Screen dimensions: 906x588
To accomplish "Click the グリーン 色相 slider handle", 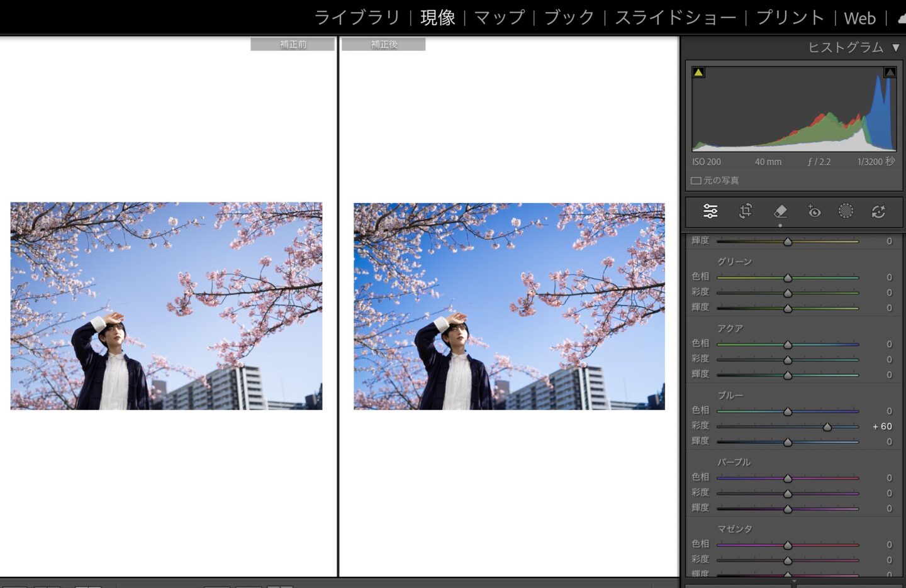I will pyautogui.click(x=788, y=278).
